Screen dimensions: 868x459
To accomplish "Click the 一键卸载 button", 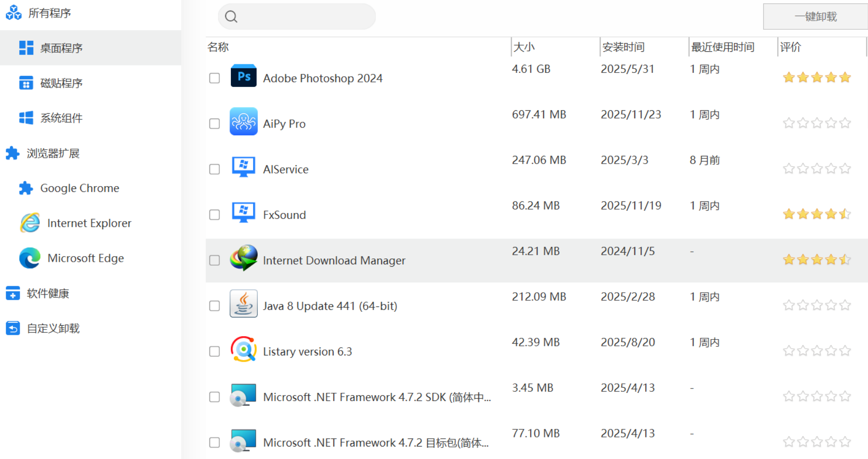I will click(x=815, y=17).
